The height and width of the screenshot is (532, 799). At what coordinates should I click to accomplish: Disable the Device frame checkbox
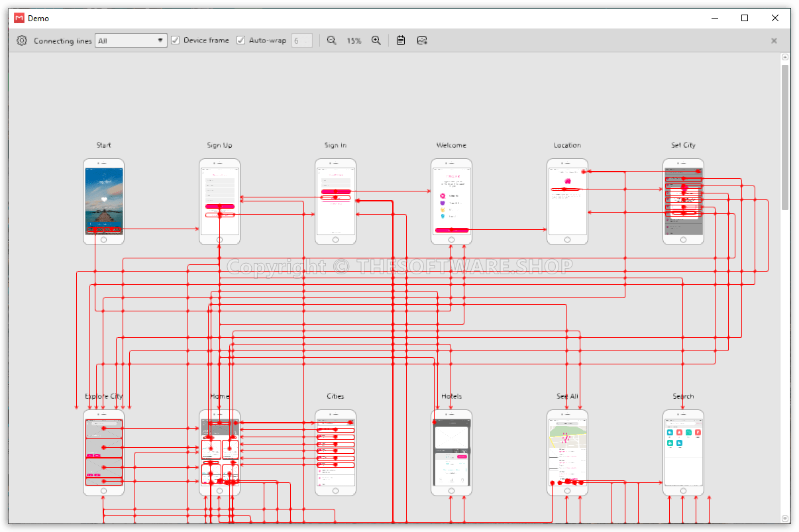click(x=175, y=40)
